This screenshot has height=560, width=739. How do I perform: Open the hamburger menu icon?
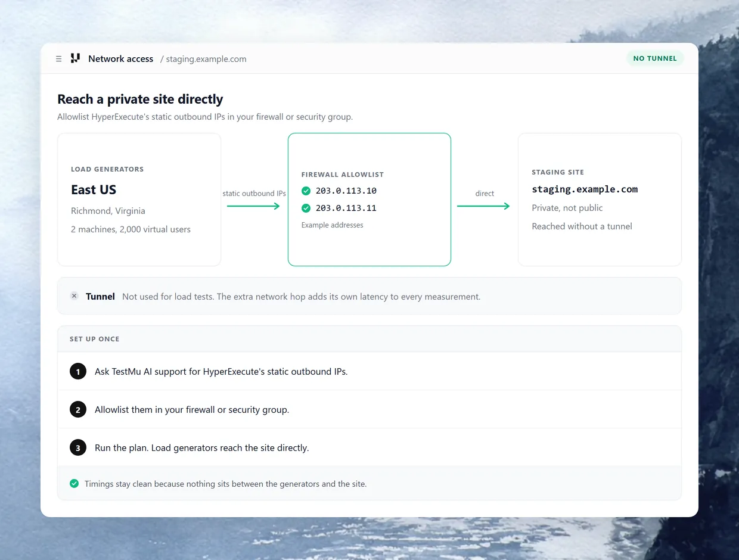[x=58, y=59]
